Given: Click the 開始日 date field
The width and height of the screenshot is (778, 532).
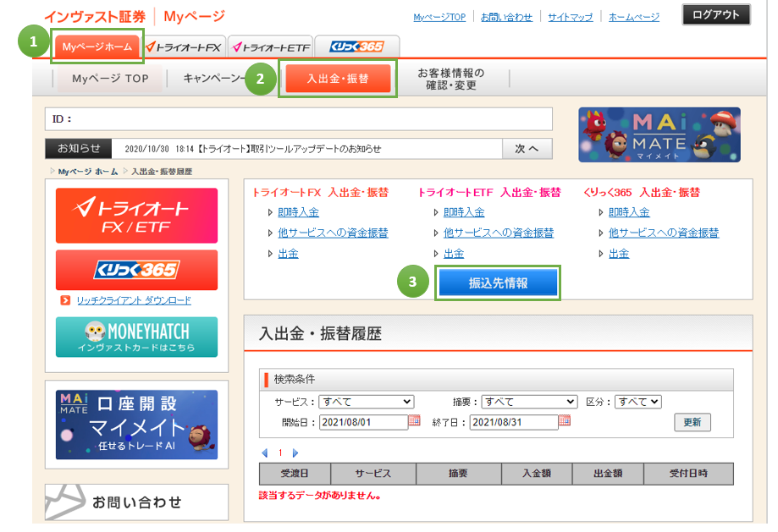Looking at the screenshot, I should [x=363, y=422].
